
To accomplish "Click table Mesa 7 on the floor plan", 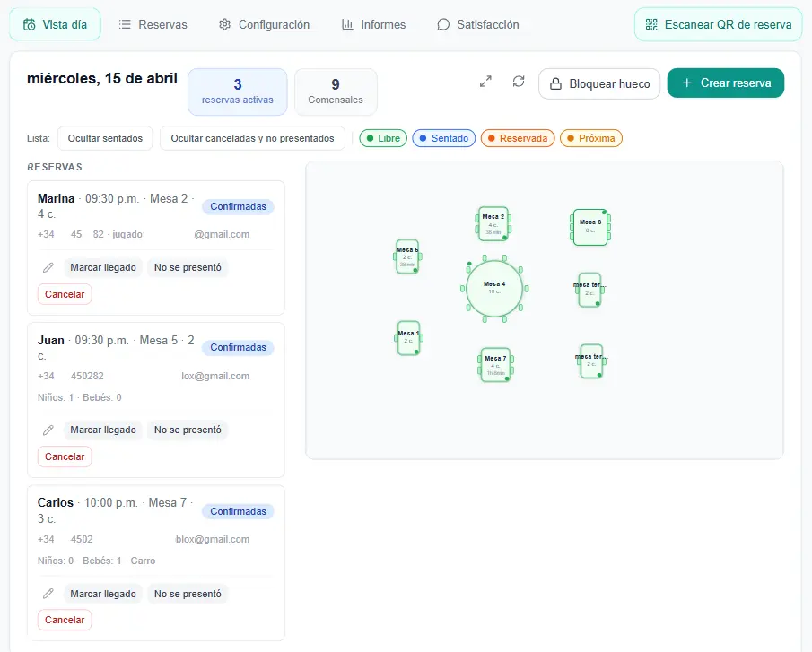I will tap(495, 364).
